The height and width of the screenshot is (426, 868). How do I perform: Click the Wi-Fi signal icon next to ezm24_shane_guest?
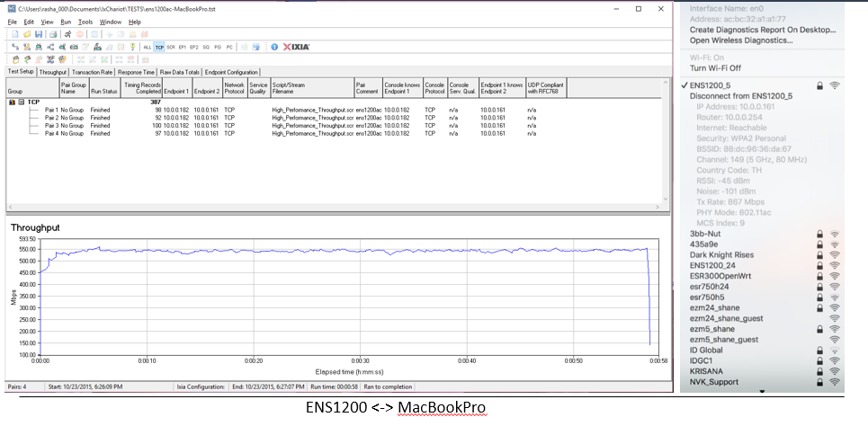(835, 318)
